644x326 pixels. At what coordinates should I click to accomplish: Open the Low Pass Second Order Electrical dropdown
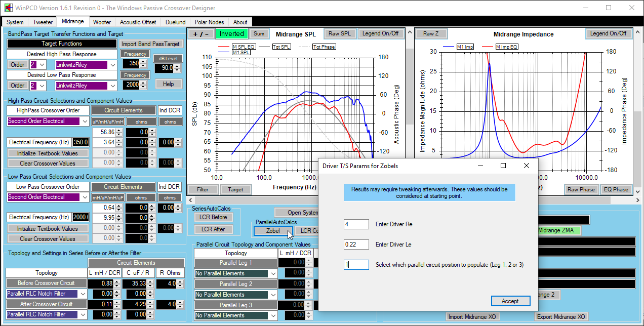[84, 197]
